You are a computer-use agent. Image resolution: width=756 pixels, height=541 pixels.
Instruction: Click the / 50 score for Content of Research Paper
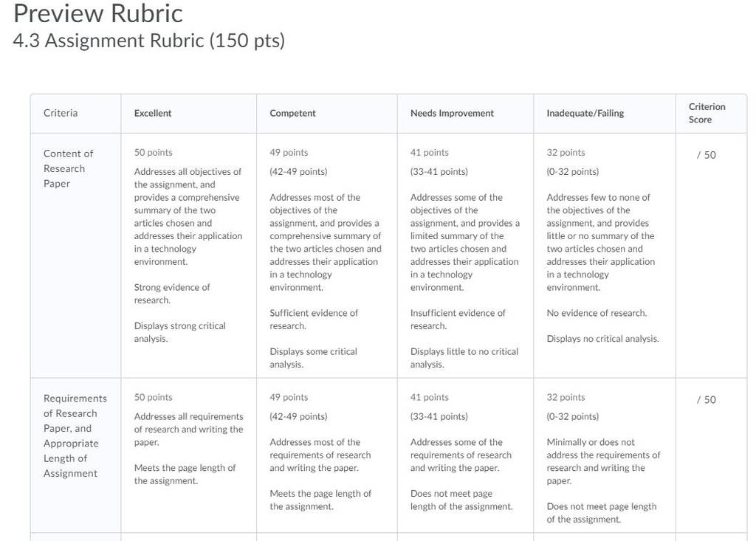pyautogui.click(x=707, y=155)
